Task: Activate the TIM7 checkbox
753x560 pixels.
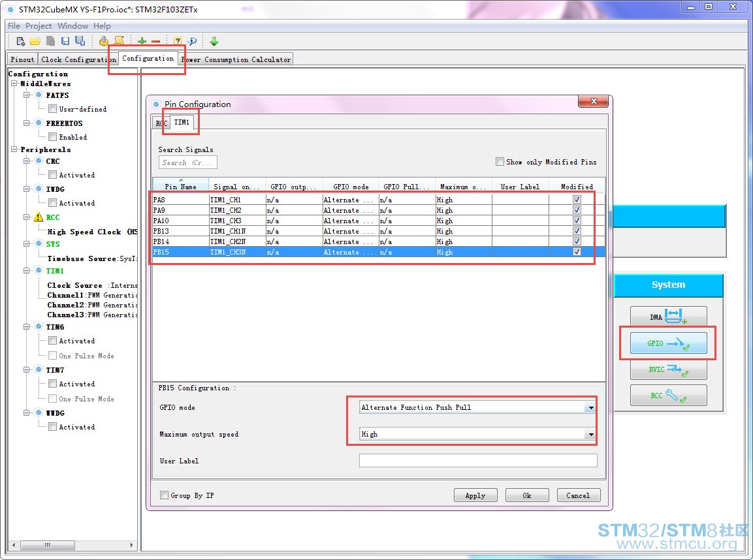Action: [53, 384]
